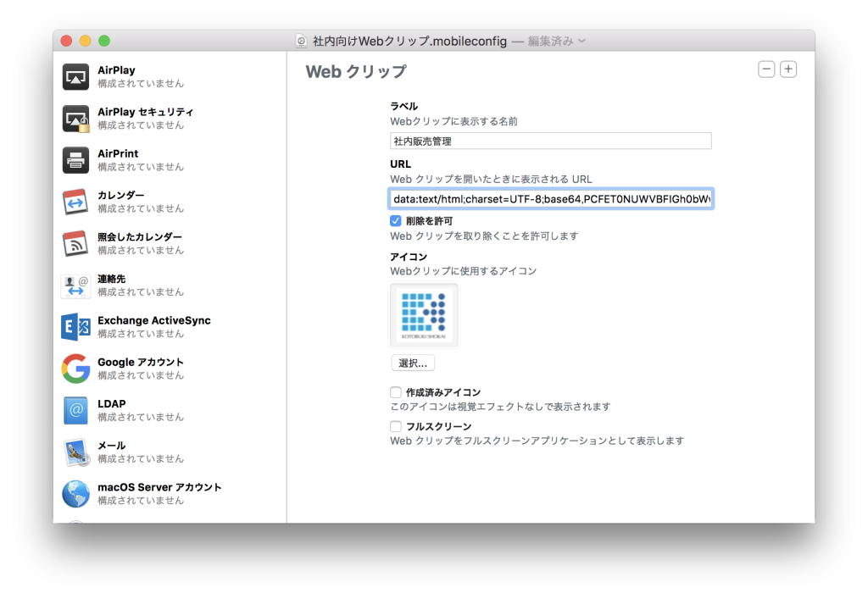Viewport: 868px width, 599px height.
Task: Select Exchange ActiveSync label in sidebar
Action: tap(154, 320)
